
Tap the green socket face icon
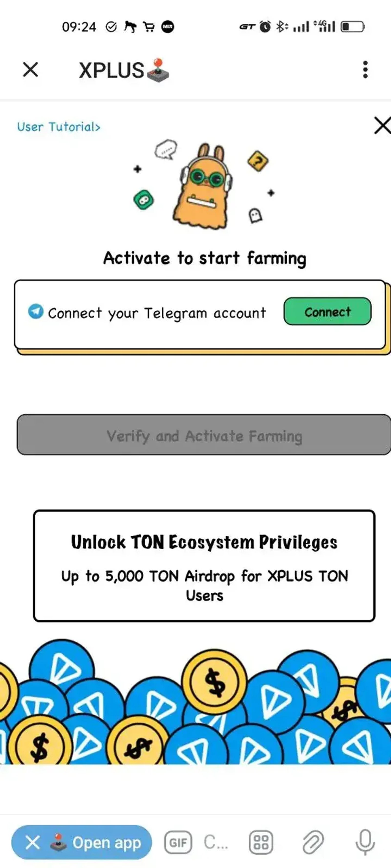pyautogui.click(x=144, y=200)
